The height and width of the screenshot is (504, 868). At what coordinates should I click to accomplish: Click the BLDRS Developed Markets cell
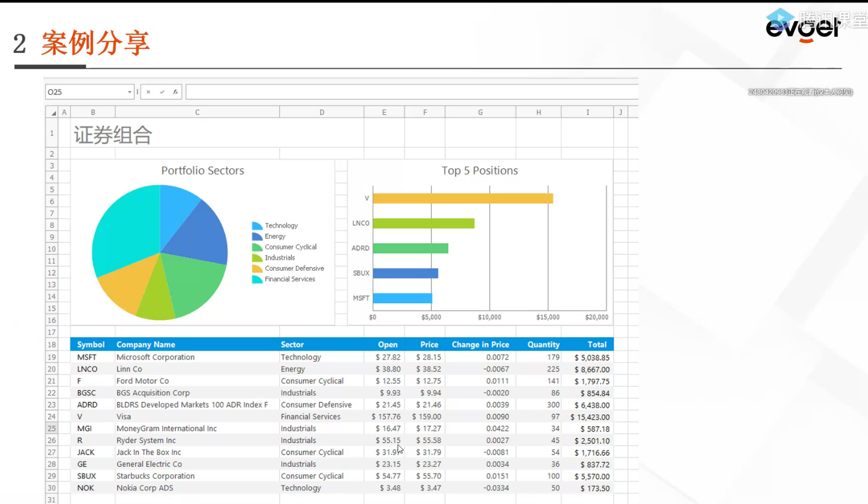pyautogui.click(x=197, y=405)
